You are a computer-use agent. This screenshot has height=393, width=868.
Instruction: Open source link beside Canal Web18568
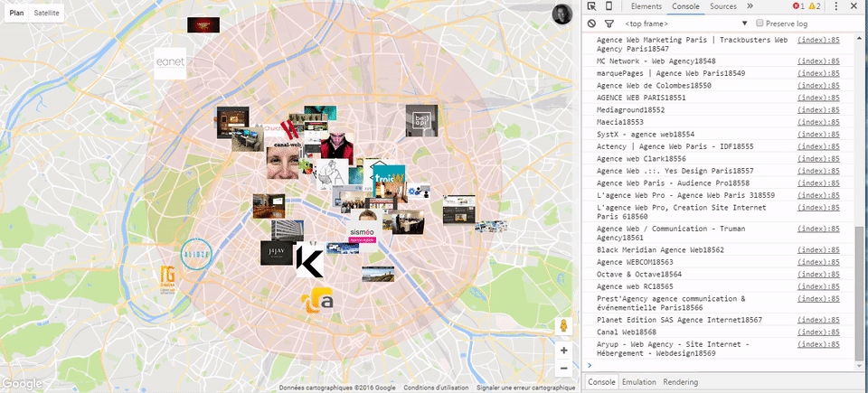818,332
